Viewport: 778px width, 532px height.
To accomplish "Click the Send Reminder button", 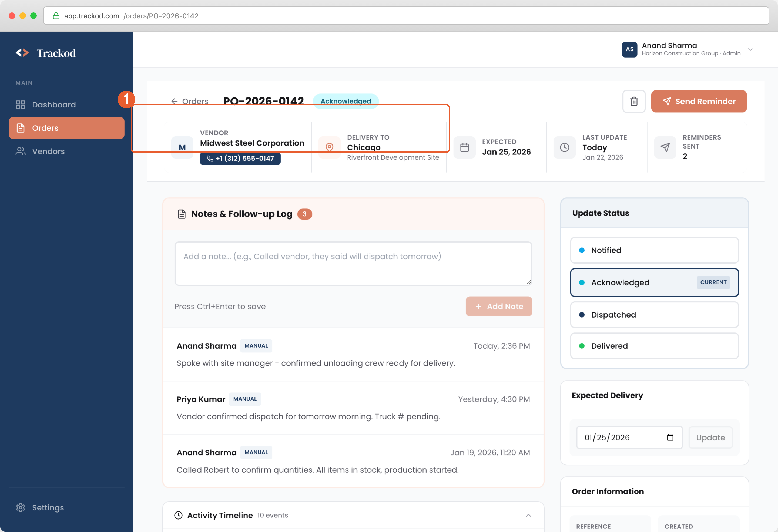I will (x=699, y=101).
